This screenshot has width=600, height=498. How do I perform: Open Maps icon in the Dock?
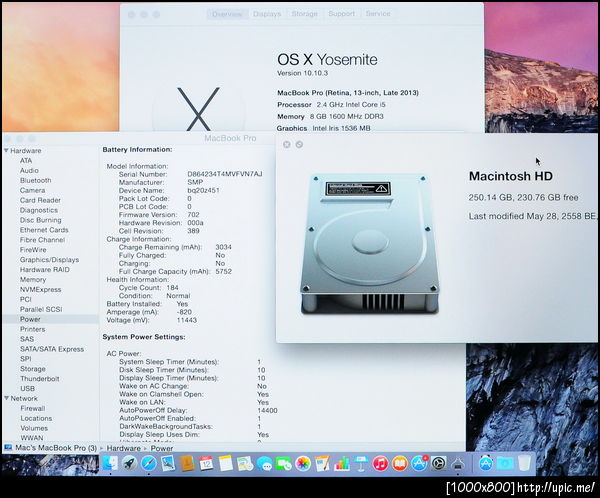coord(245,464)
